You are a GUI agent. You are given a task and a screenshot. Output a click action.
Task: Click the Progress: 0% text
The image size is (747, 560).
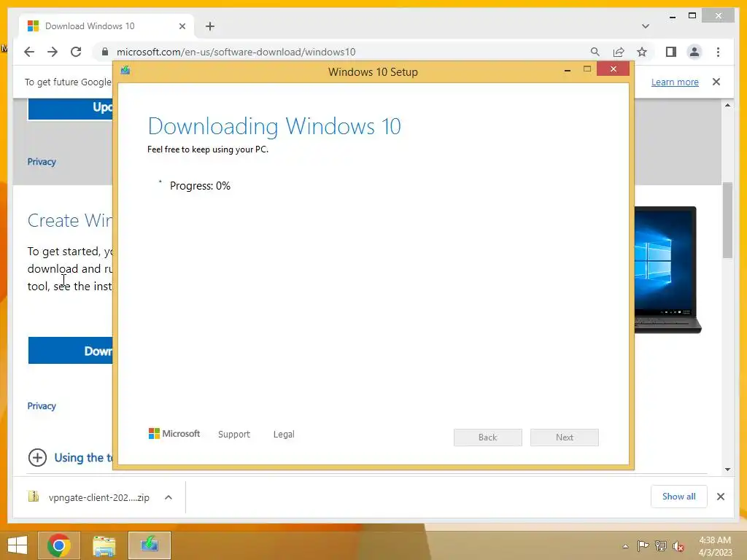pyautogui.click(x=200, y=186)
